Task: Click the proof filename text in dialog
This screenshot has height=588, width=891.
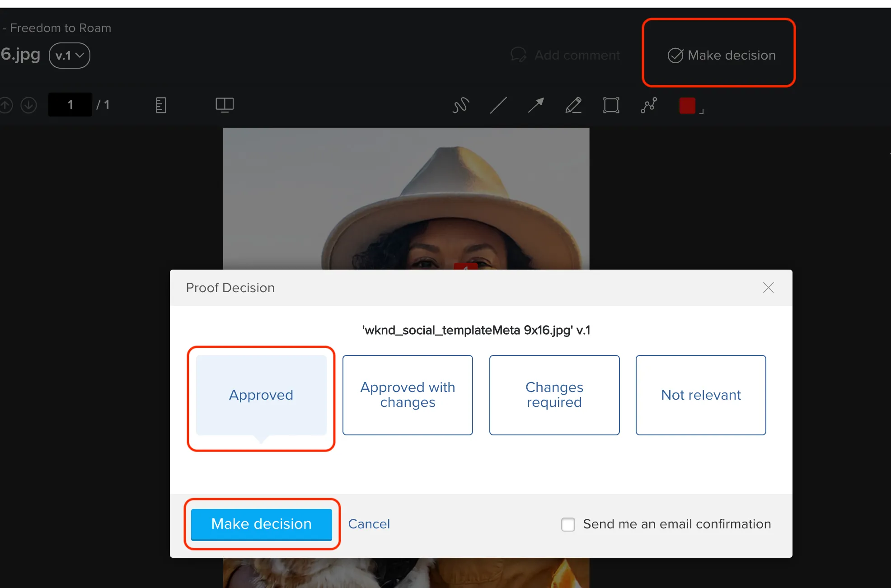Action: pyautogui.click(x=476, y=330)
